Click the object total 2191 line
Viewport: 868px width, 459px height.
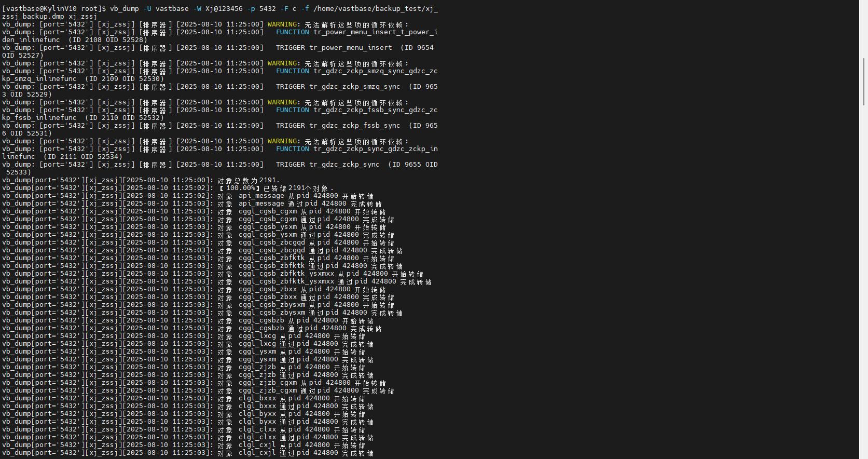(248, 180)
